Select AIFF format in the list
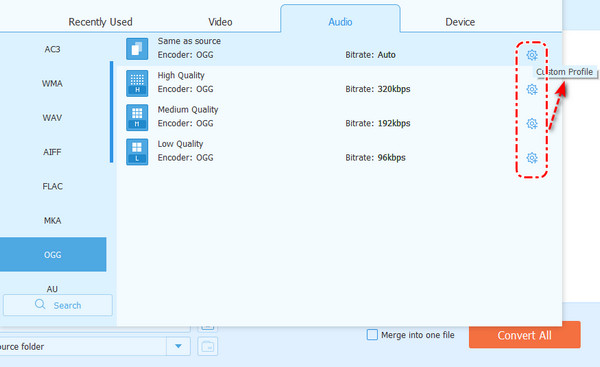 (52, 152)
